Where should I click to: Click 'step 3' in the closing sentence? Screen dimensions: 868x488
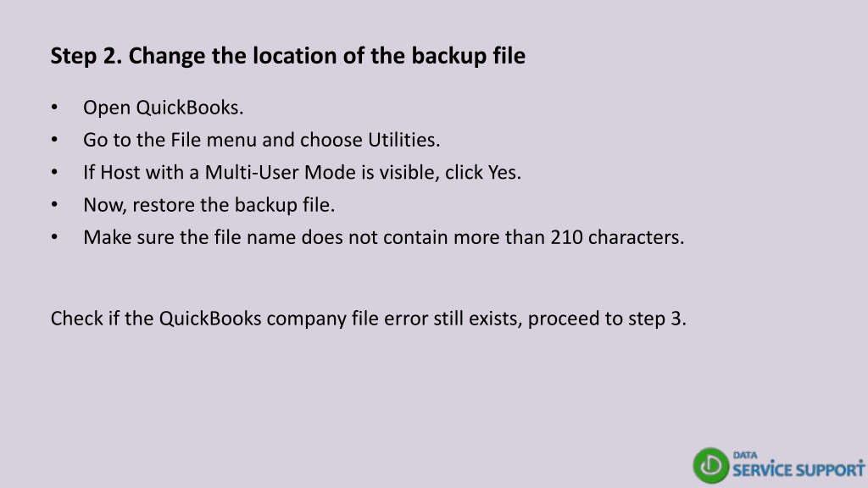tap(655, 319)
